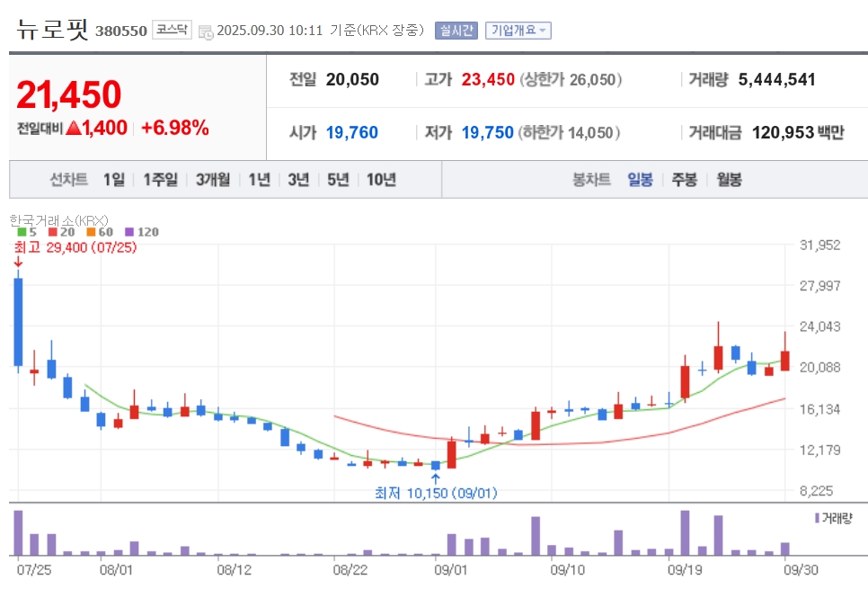Image resolution: width=868 pixels, height=598 pixels.
Task: Click the low price 19,750
Action: click(x=488, y=133)
